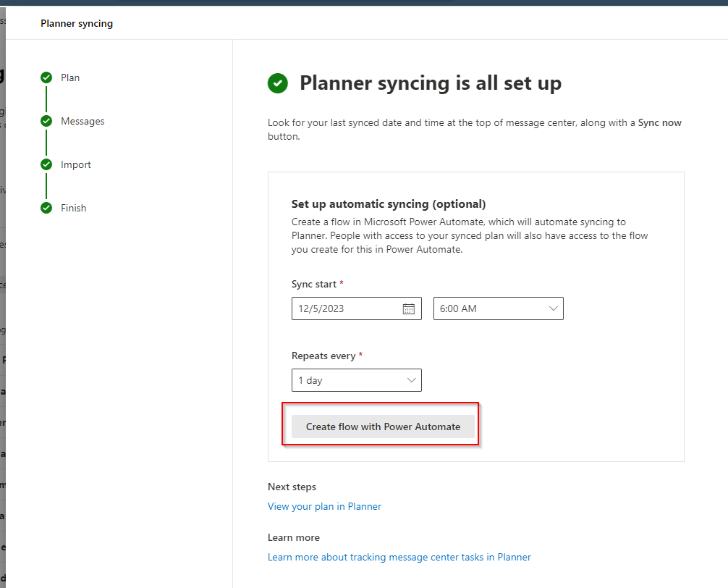Click the Import step green checkmark icon
This screenshot has height=588, width=728.
[46, 164]
